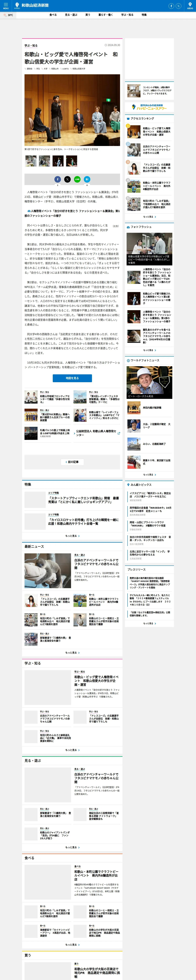Click もっと見る under 食べる section
Viewport: 196px width, 980px height.
[72, 945]
